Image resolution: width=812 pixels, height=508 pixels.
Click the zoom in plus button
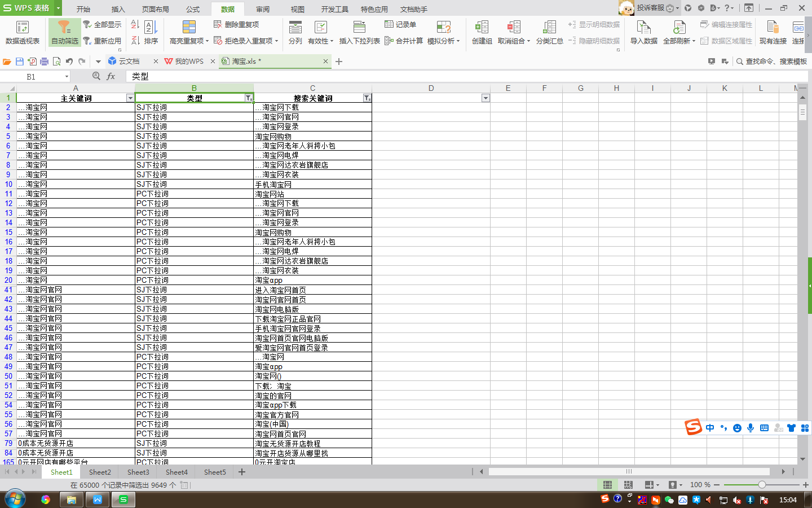(805, 485)
